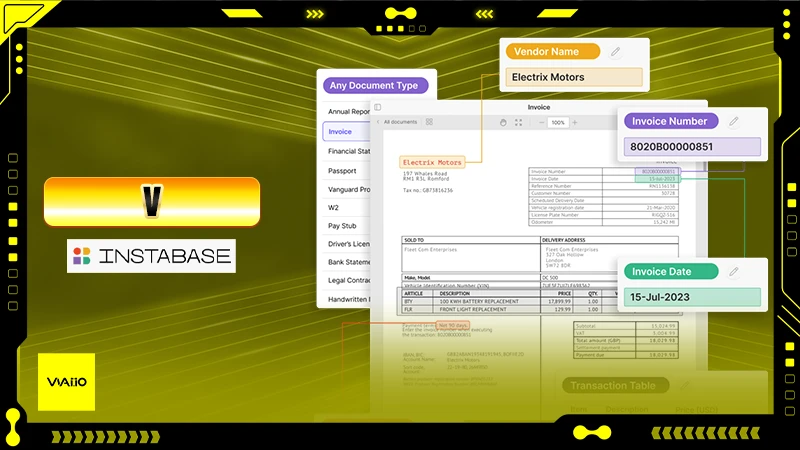Select W2 in the document type list

333,208
